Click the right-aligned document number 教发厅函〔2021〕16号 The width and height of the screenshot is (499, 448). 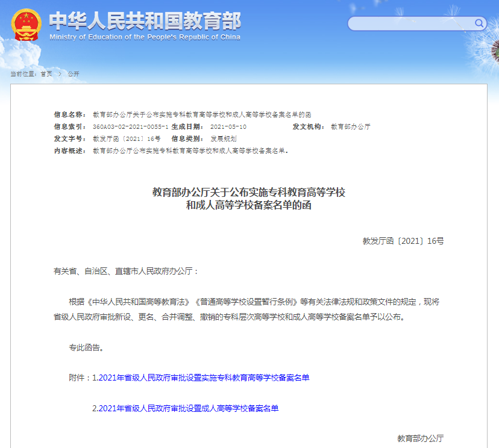coord(403,241)
